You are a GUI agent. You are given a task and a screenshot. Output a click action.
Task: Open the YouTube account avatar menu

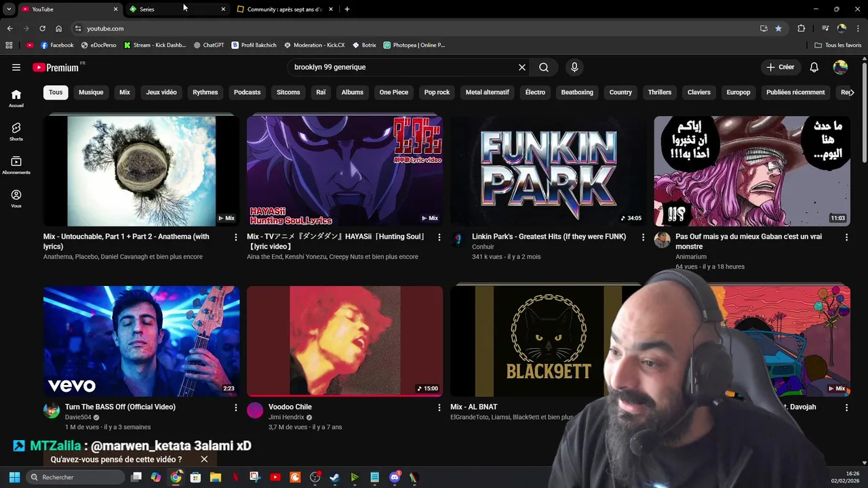tap(840, 67)
